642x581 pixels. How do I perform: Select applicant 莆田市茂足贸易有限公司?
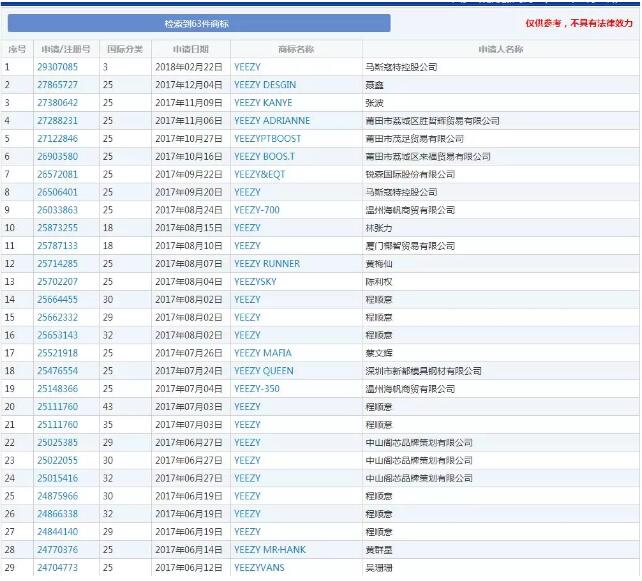click(415, 139)
